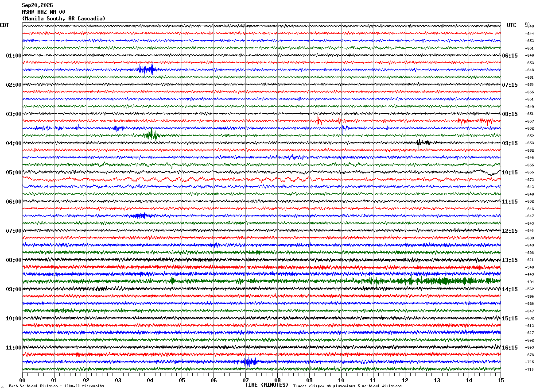Click the 15 tick at the axis end
This screenshot has height=392, width=536.
[500, 380]
